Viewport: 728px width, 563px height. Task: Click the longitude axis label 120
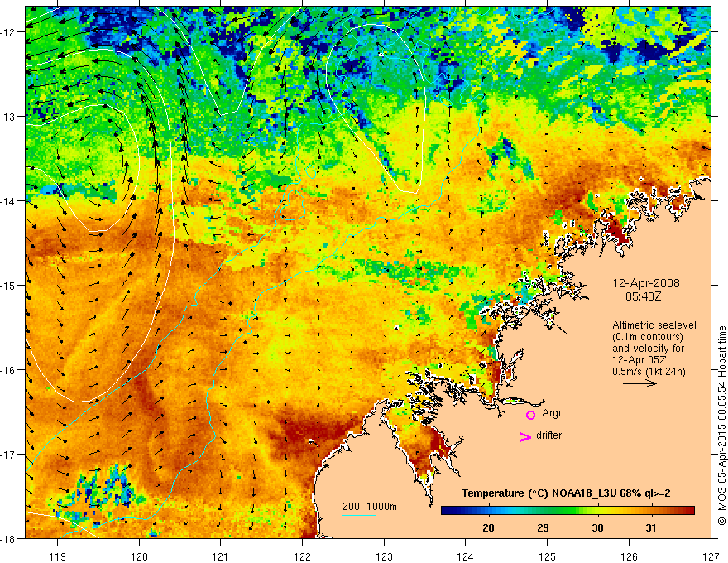coord(139,556)
